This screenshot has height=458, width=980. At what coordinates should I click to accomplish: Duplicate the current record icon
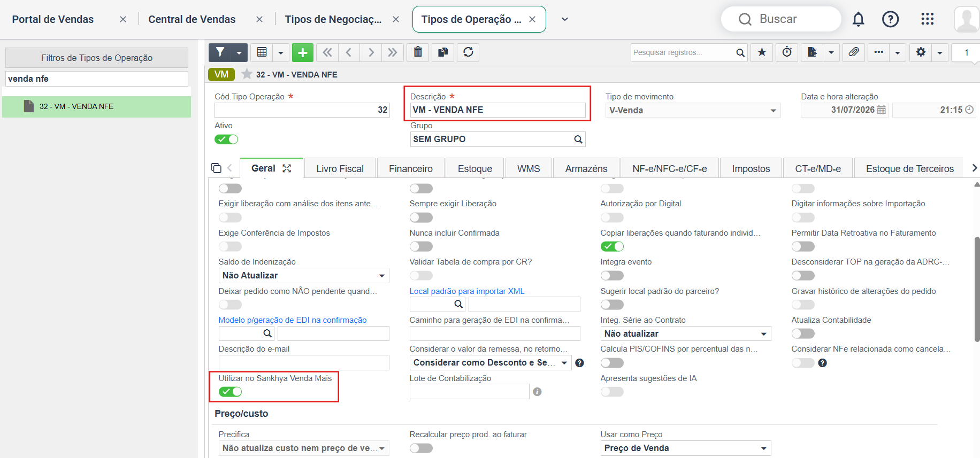pyautogui.click(x=443, y=52)
